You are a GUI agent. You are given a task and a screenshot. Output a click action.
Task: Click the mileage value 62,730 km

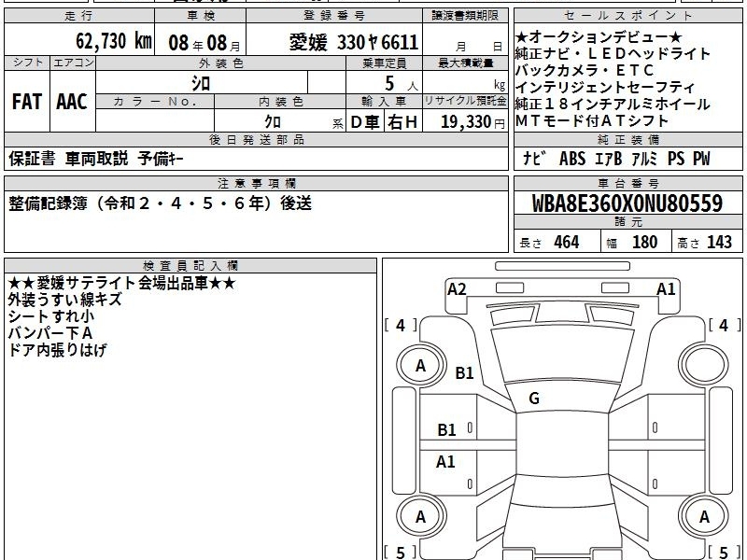113,41
